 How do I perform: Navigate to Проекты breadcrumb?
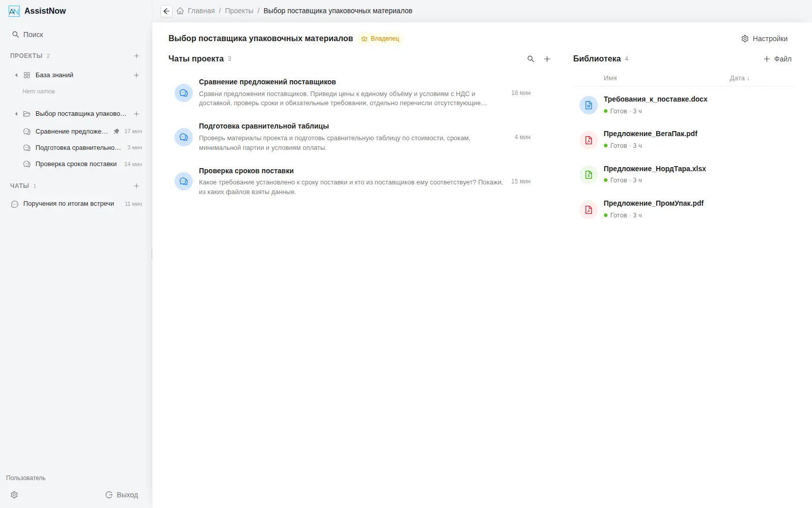click(x=239, y=11)
